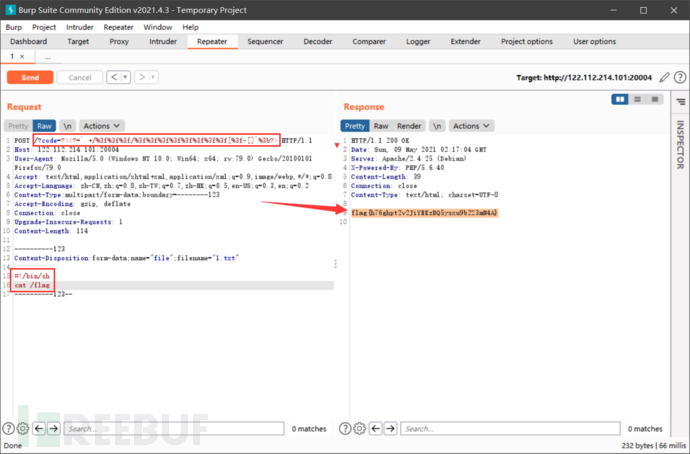Screen dimensions: 690x454
Task: Open the Project menu
Action: (44, 27)
